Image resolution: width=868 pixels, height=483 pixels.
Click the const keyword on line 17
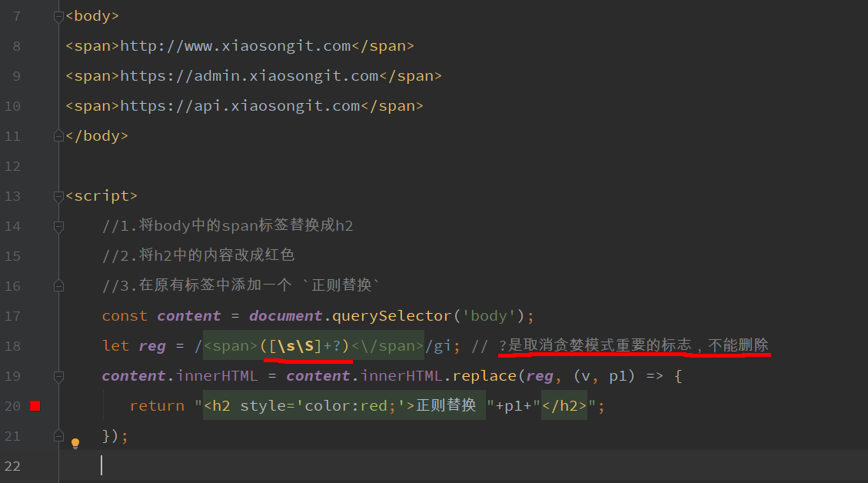point(125,316)
